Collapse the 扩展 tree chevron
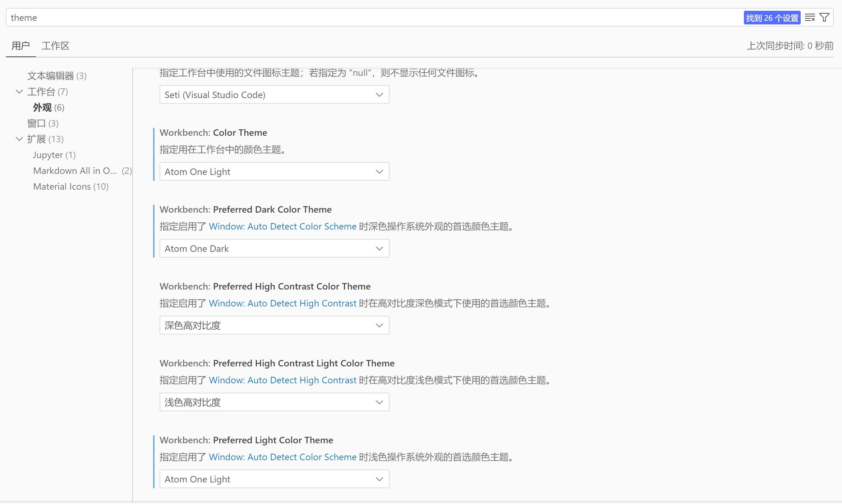The height and width of the screenshot is (504, 842). (x=19, y=139)
